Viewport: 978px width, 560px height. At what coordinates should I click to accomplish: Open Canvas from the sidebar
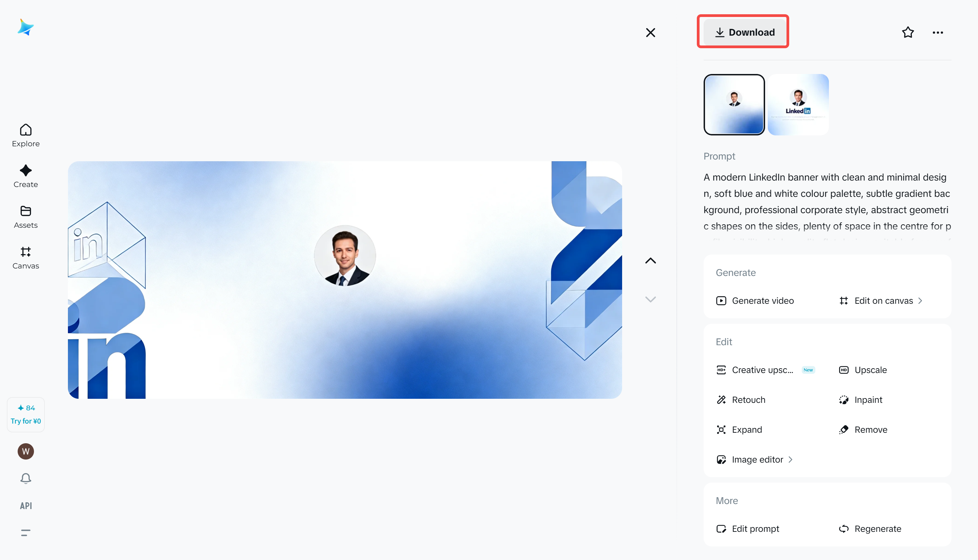point(25,257)
